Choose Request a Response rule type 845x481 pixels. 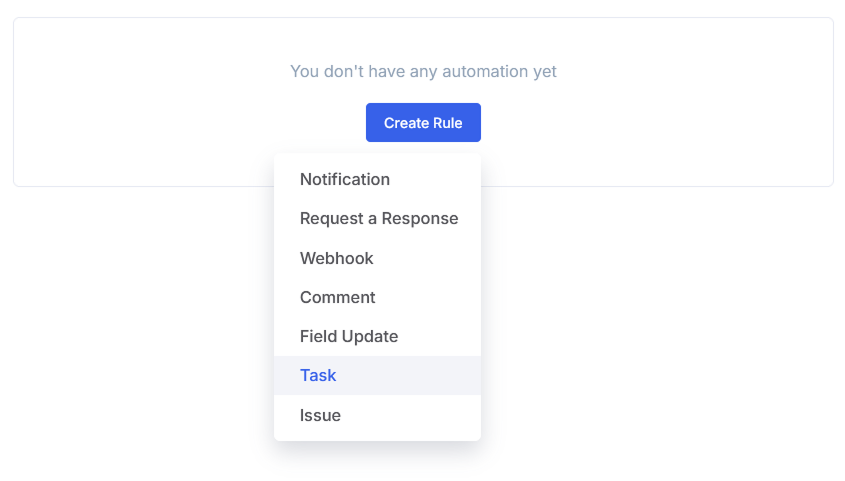click(379, 219)
